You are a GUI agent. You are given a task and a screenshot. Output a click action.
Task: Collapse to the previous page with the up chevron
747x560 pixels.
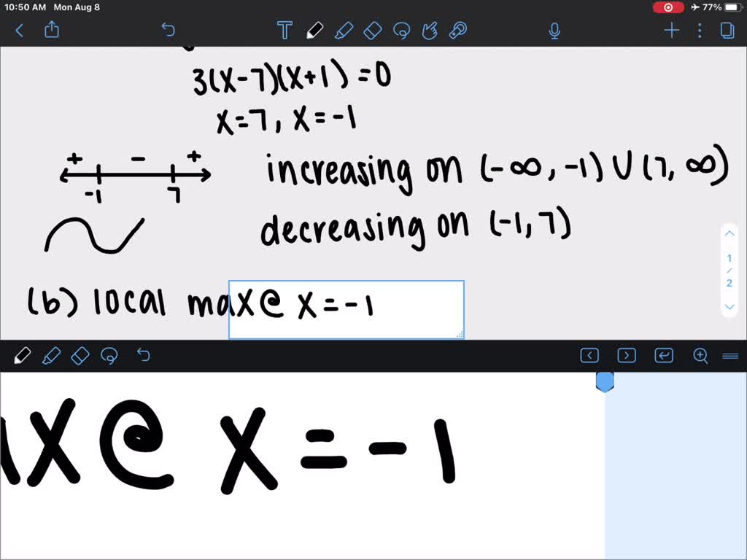(x=729, y=233)
